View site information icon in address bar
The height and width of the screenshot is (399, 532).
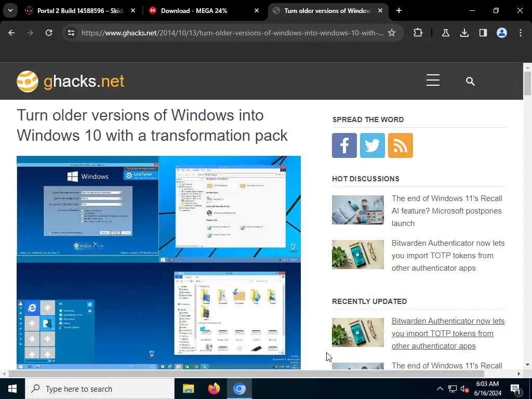tap(71, 33)
